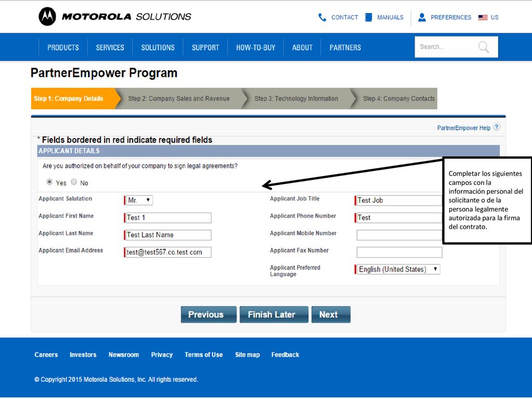Open the Privacy footer link
Viewport: 532px width, 399px height.
[162, 354]
